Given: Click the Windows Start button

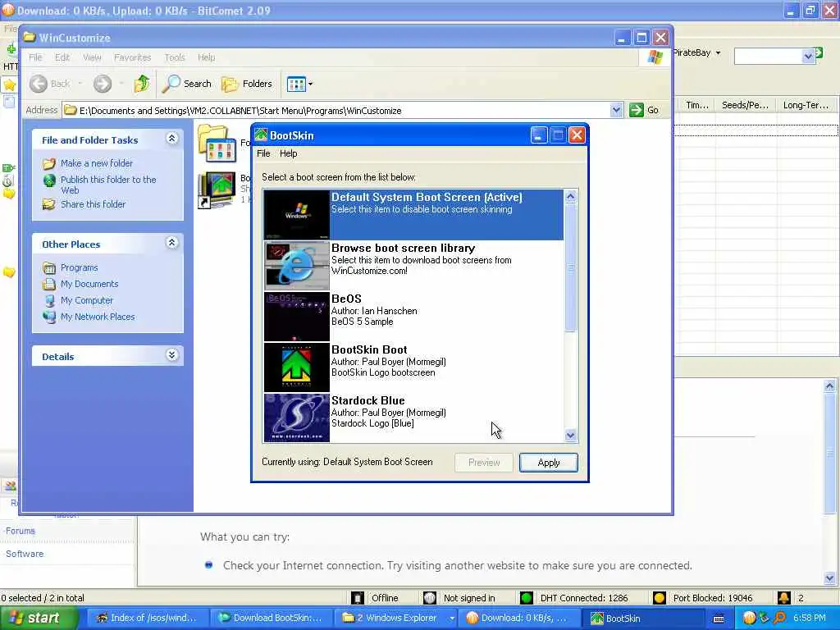Looking at the screenshot, I should point(39,619).
